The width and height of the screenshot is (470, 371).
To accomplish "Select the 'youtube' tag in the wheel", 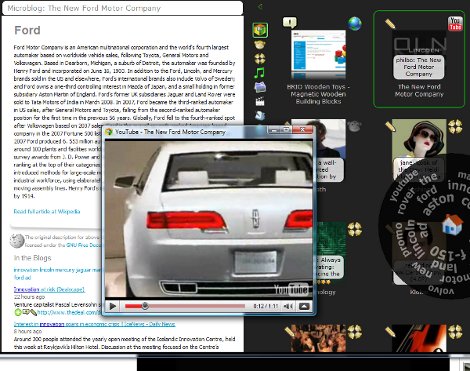I will pyautogui.click(x=404, y=184).
